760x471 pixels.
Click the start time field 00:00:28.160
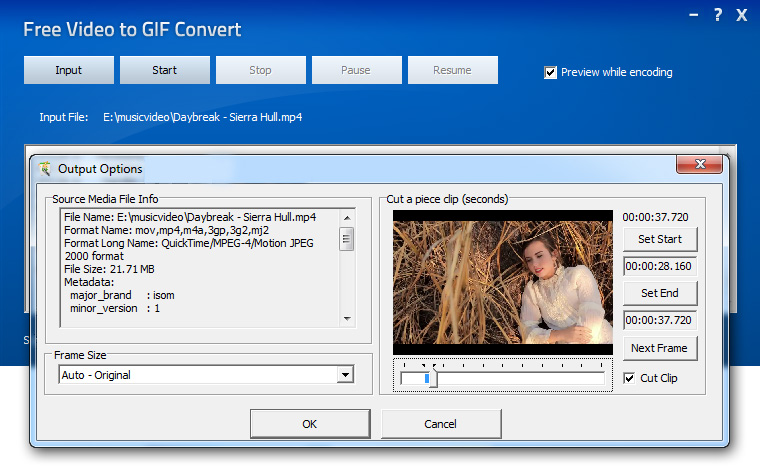pyautogui.click(x=660, y=267)
